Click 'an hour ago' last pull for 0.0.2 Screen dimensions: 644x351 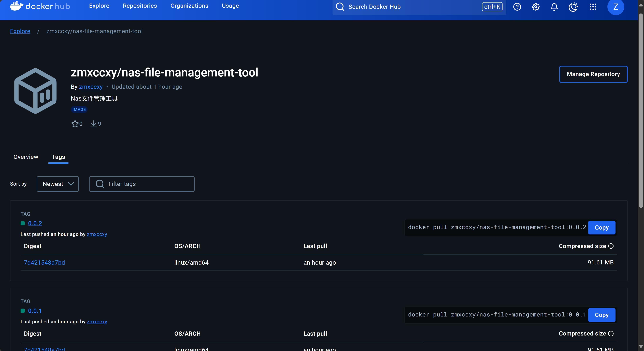tap(320, 262)
